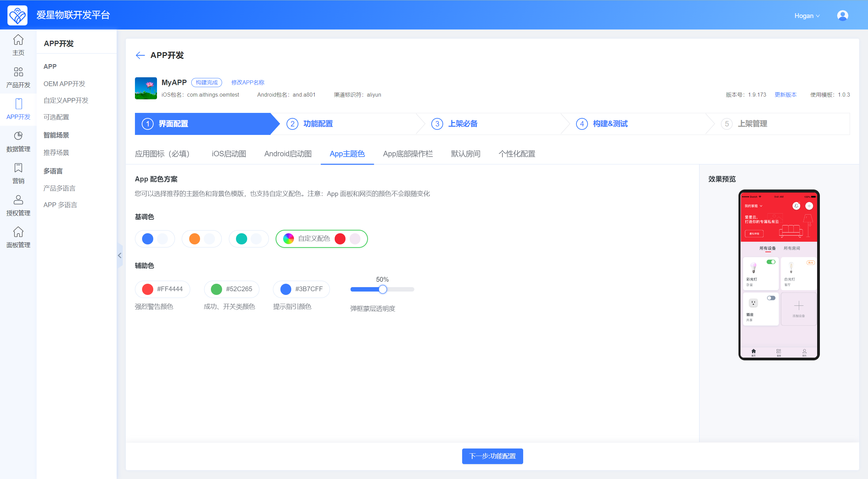Click the 下一步:功能配置 button
Screen dimensions: 868x479
pyautogui.click(x=492, y=456)
